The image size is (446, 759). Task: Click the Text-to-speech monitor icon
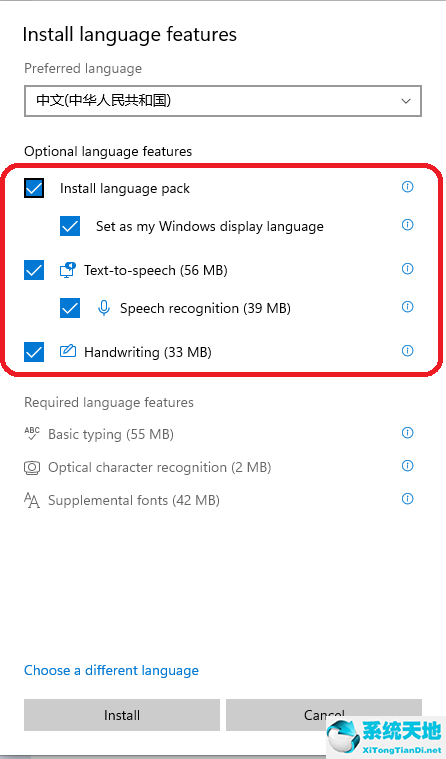point(68,270)
